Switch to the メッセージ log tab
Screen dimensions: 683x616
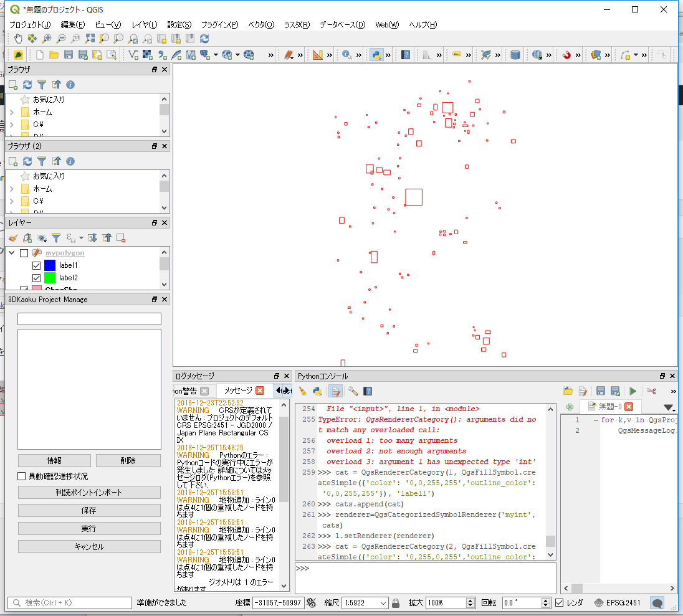point(238,391)
